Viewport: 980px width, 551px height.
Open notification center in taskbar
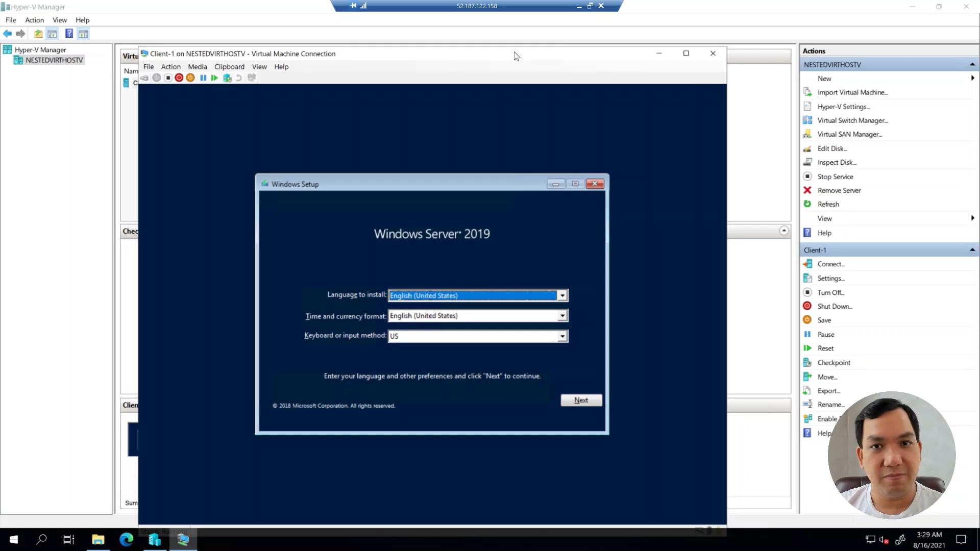(x=961, y=539)
